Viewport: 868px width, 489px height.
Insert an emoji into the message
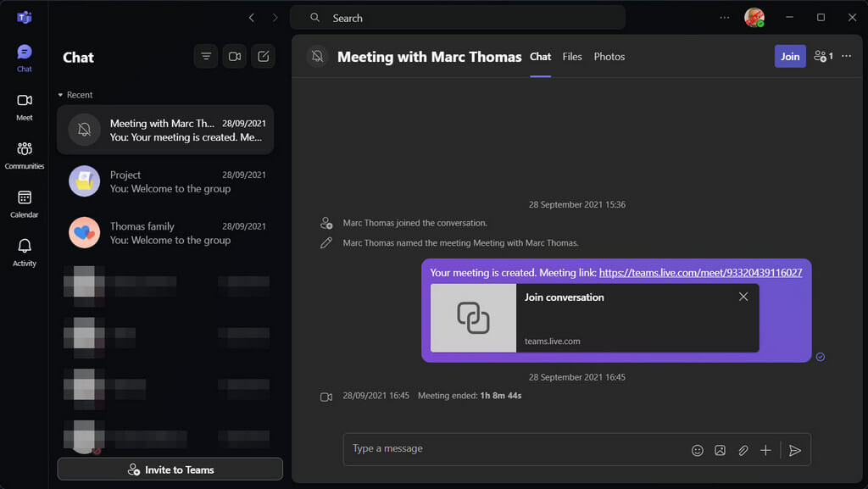(x=698, y=450)
